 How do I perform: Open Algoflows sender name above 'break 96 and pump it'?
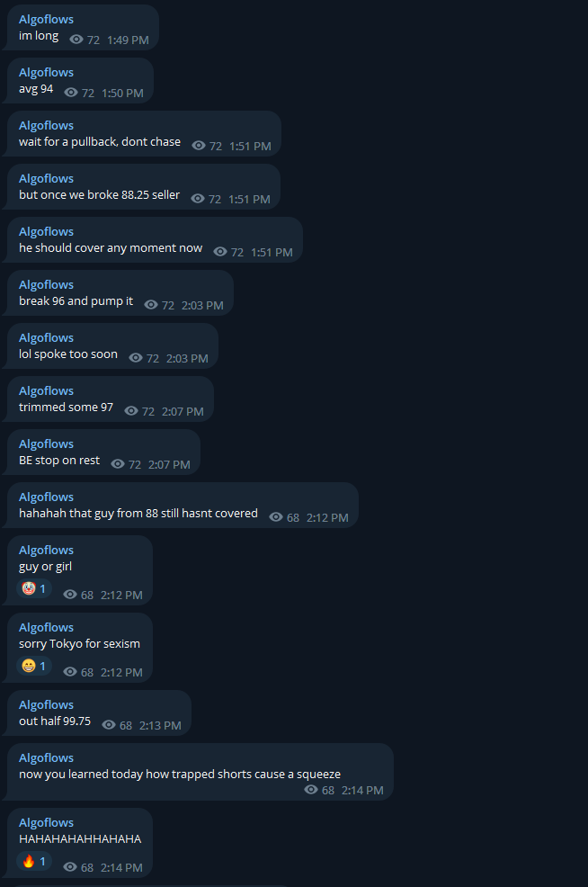[x=47, y=284]
